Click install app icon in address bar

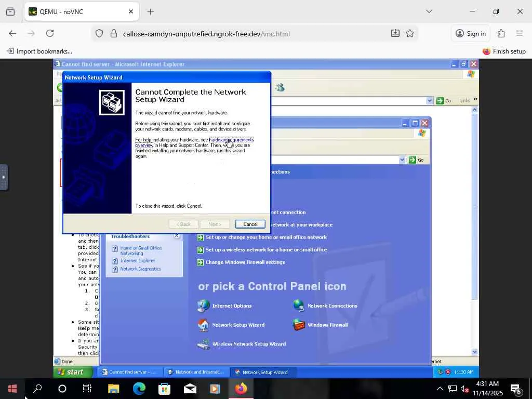[395, 33]
